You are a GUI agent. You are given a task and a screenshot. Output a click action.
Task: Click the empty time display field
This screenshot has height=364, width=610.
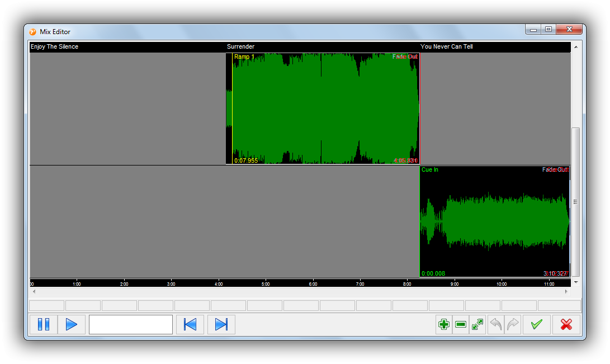(131, 324)
